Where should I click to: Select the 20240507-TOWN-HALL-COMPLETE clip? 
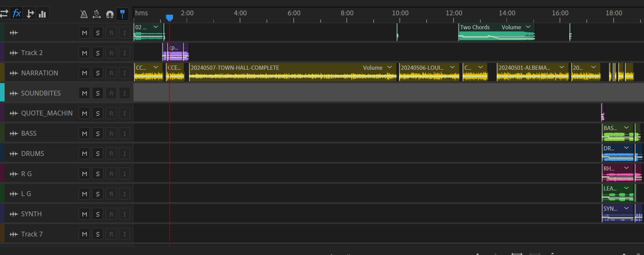coord(293,72)
